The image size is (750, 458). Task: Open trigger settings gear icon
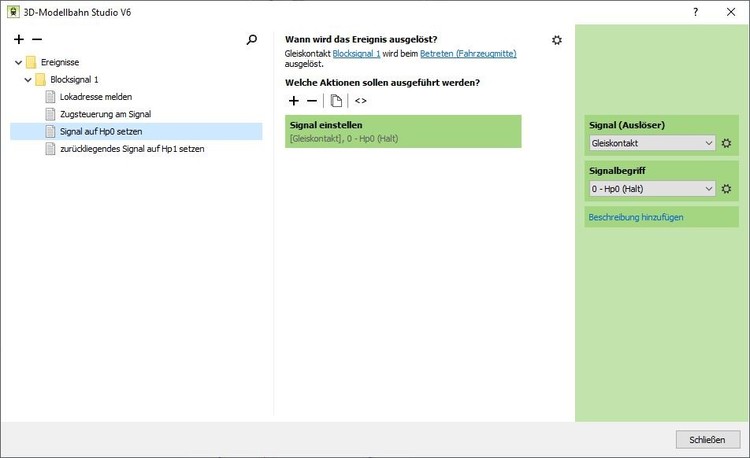click(557, 40)
